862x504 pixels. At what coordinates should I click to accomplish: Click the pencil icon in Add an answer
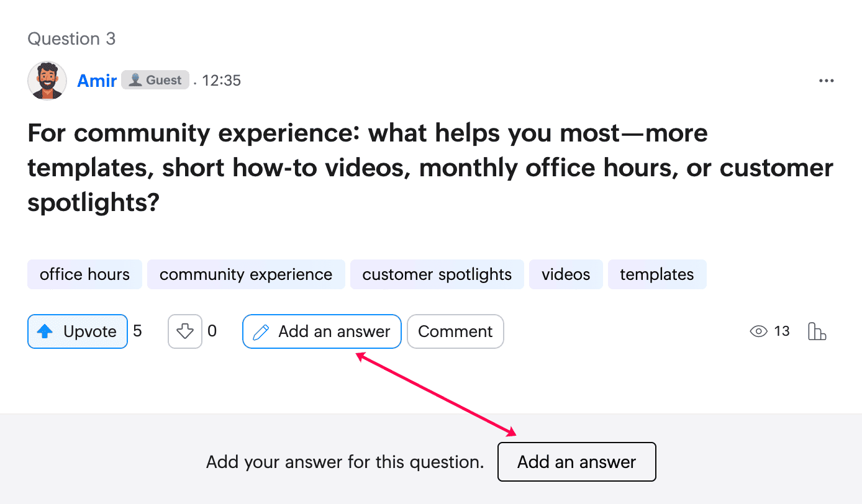click(261, 332)
